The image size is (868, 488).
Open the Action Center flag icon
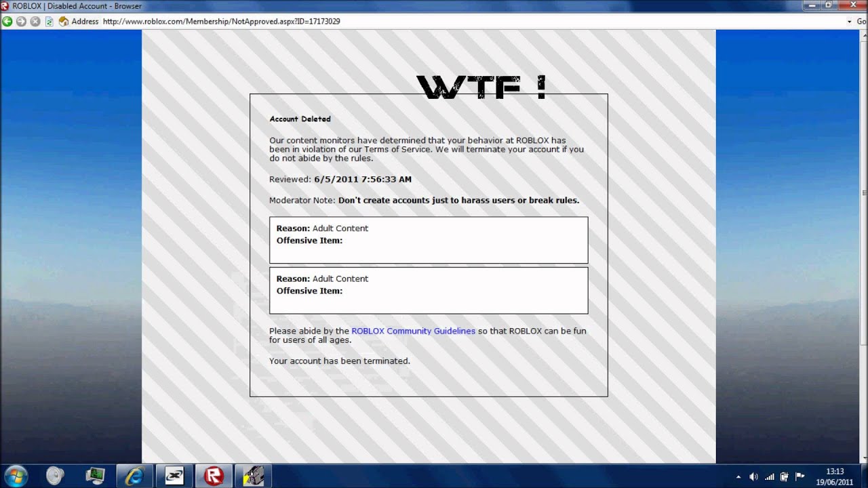click(x=800, y=476)
